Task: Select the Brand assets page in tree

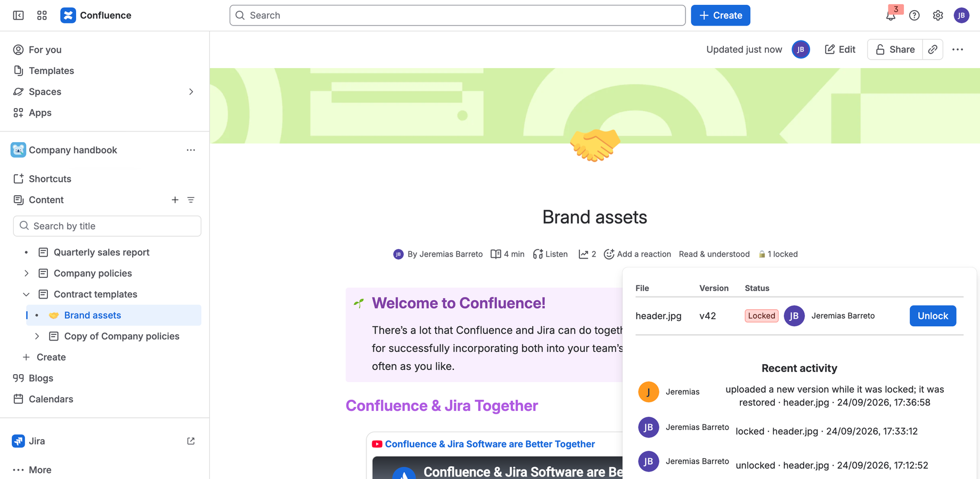Action: click(114, 316)
